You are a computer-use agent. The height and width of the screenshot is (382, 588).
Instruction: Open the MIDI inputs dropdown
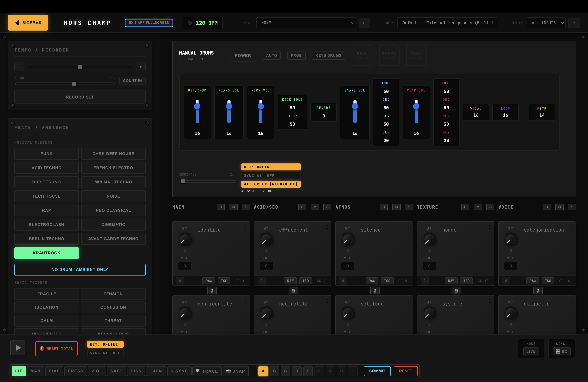click(x=546, y=23)
